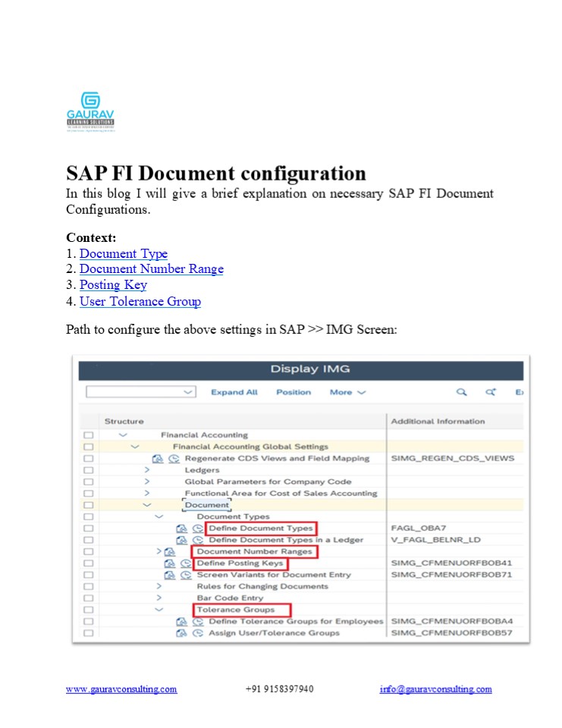Click the Find Next icon in IMG toolbar
Screen dimensions: 562x728
(491, 392)
